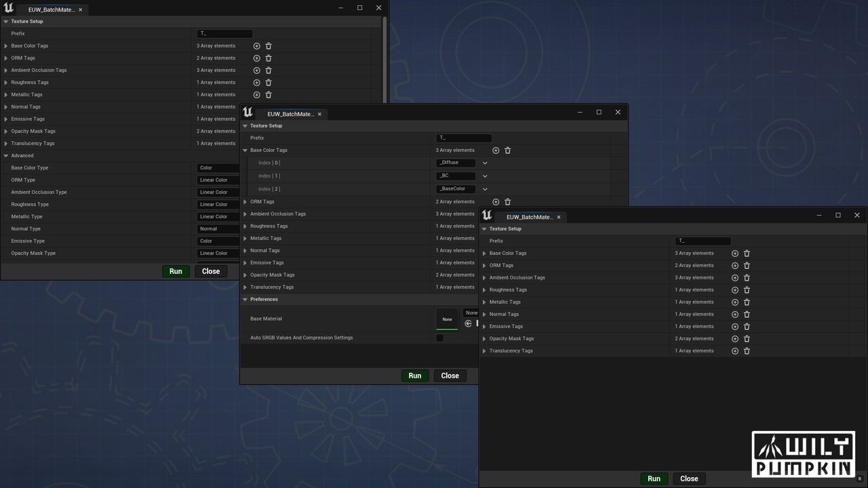
Task: Click Run in the middle window
Action: [415, 375]
